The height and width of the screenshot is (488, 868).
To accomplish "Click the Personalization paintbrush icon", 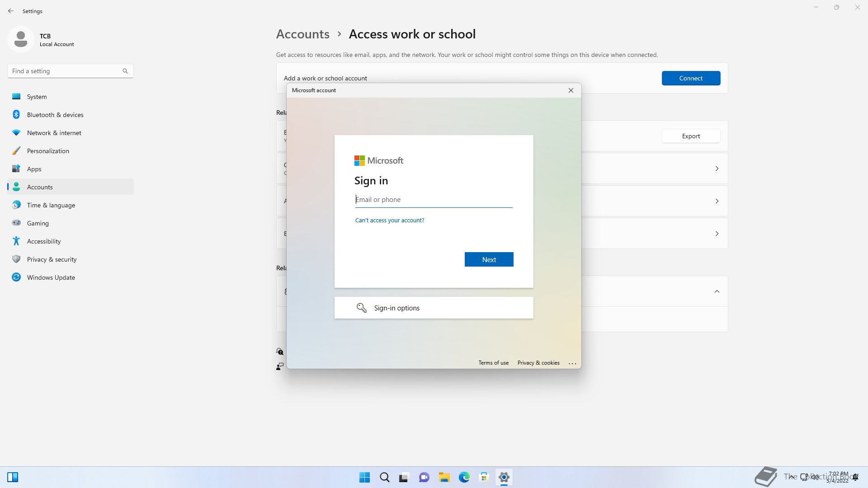I will point(16,150).
